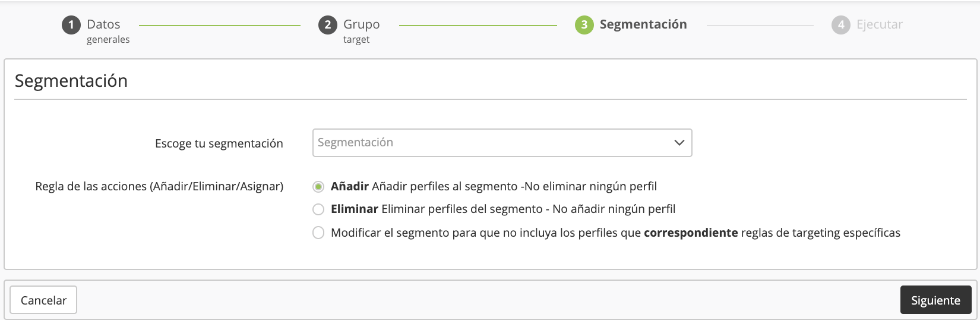The height and width of the screenshot is (320, 980).
Task: Click the Ejecutar step label
Action: (x=879, y=24)
